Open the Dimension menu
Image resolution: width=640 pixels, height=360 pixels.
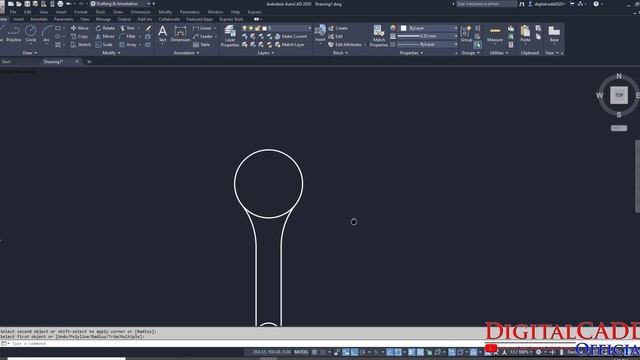[x=140, y=12]
